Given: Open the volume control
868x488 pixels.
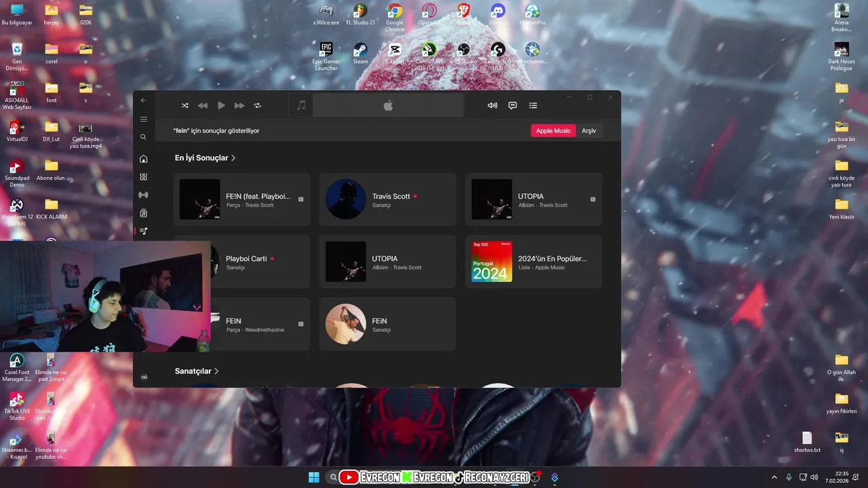Looking at the screenshot, I should tap(492, 106).
